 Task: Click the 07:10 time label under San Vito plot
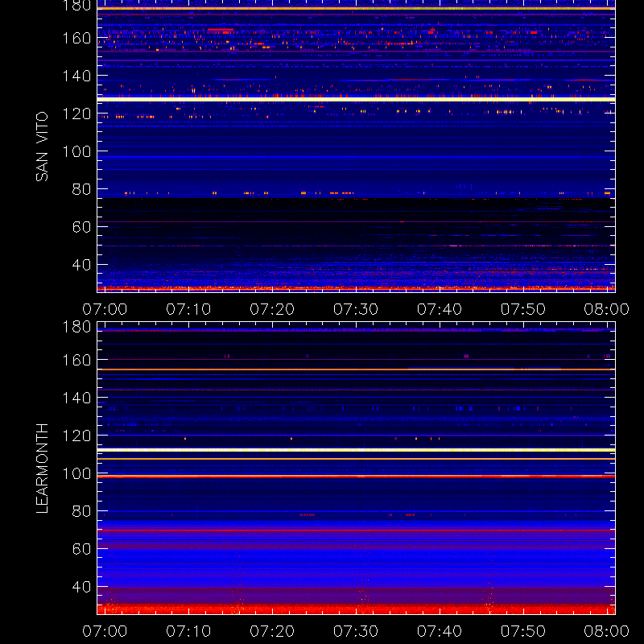[188, 309]
